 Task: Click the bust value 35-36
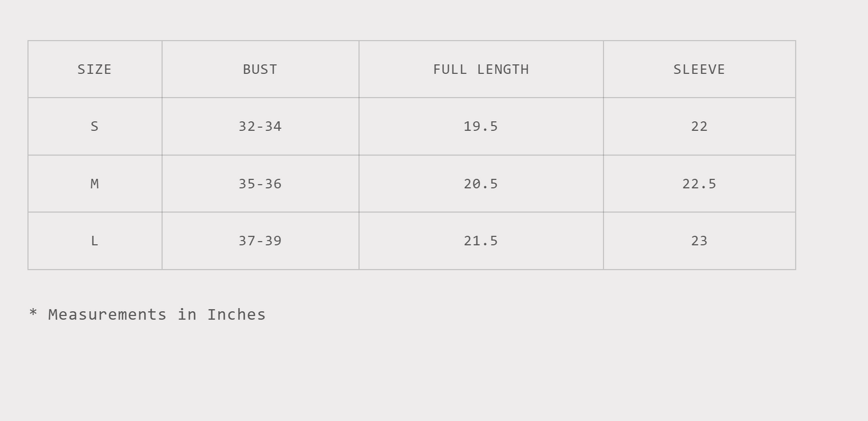[260, 184]
